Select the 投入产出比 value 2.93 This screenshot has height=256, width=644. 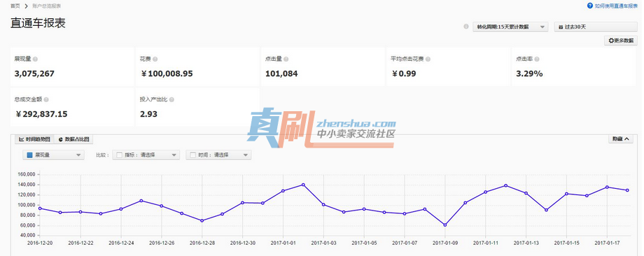(x=148, y=114)
